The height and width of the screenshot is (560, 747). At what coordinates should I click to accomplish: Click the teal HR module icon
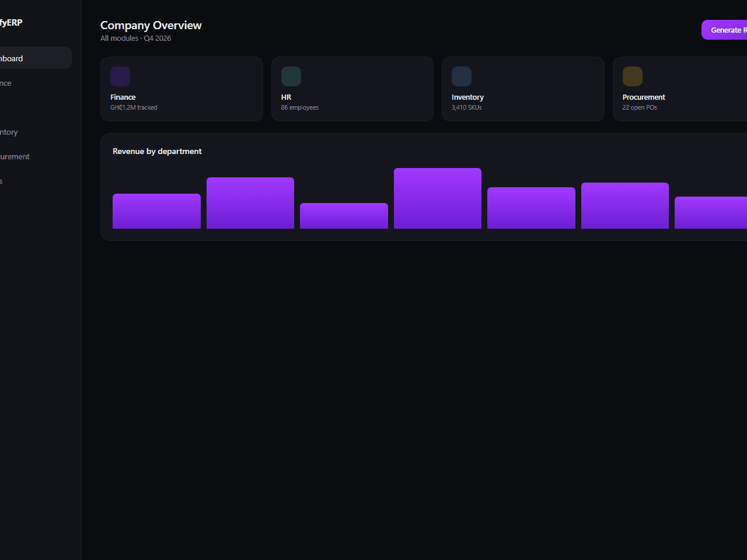pos(291,76)
